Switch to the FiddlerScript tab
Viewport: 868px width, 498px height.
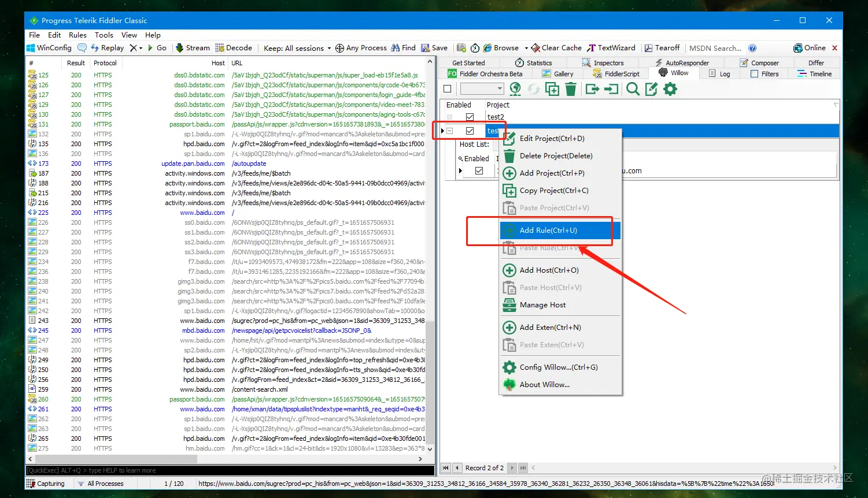[x=616, y=74]
